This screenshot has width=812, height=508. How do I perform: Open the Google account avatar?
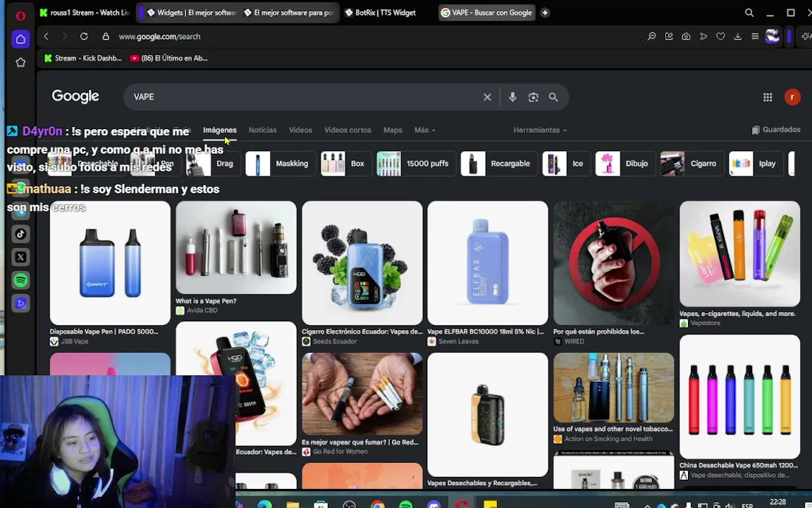792,97
